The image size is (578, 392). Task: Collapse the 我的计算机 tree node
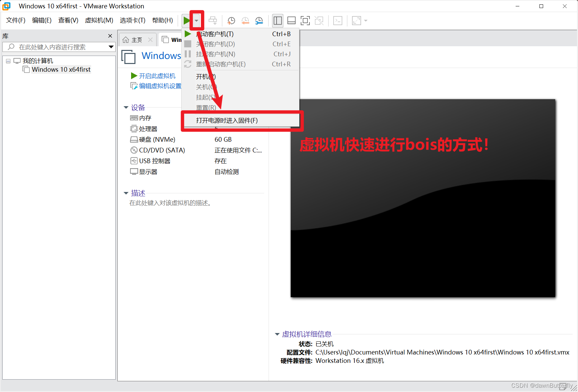8,61
